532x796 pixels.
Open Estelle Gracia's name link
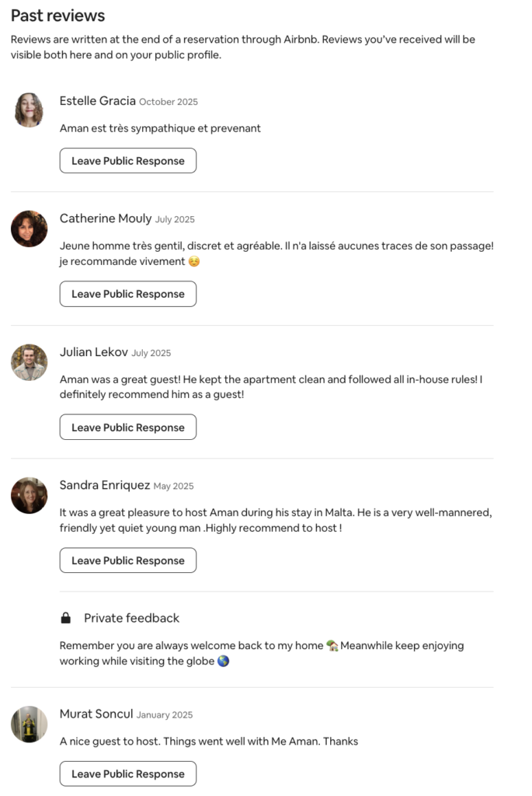98,101
